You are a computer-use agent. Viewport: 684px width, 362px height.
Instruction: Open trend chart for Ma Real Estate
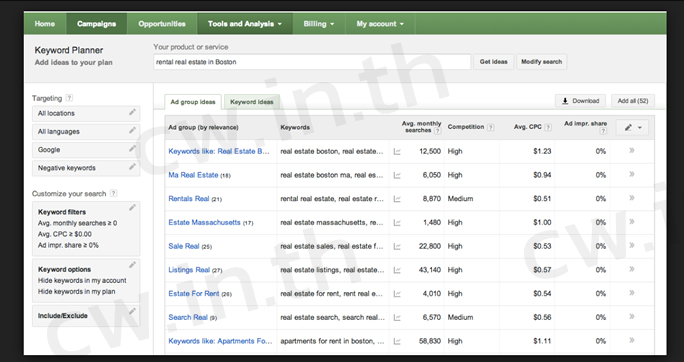point(397,175)
